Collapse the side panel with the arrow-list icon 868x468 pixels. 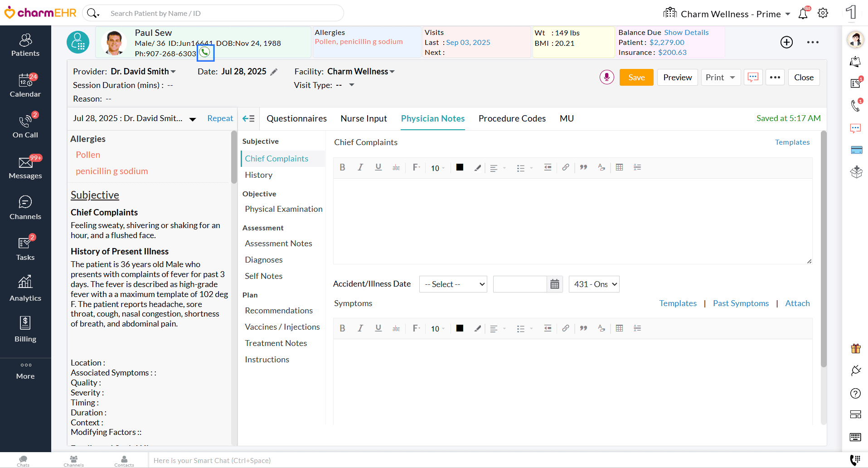248,119
